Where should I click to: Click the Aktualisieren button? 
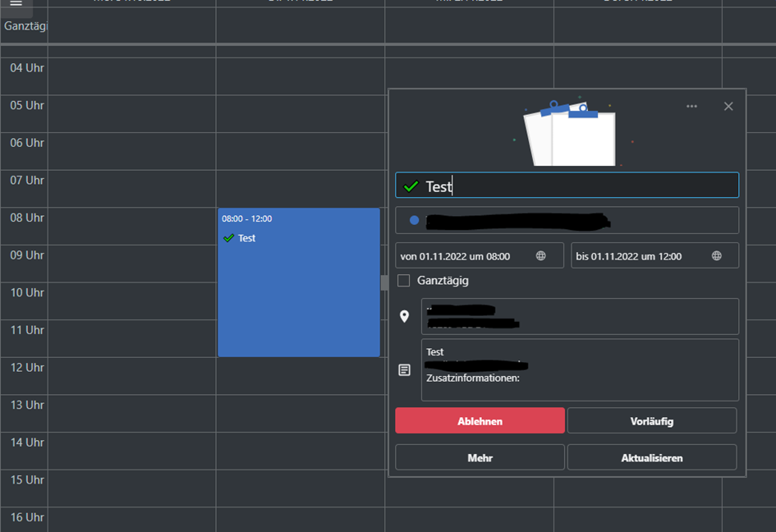(652, 457)
